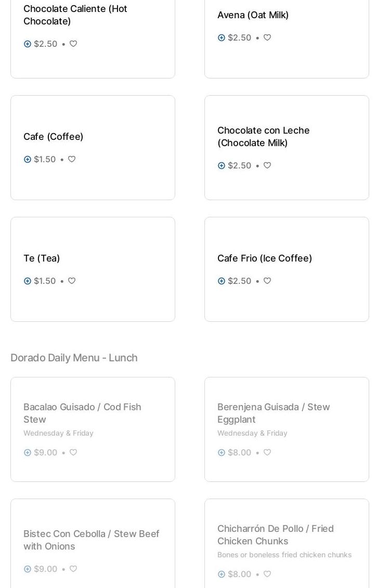Favorite the Chicharrón De Pollo item

267,574
